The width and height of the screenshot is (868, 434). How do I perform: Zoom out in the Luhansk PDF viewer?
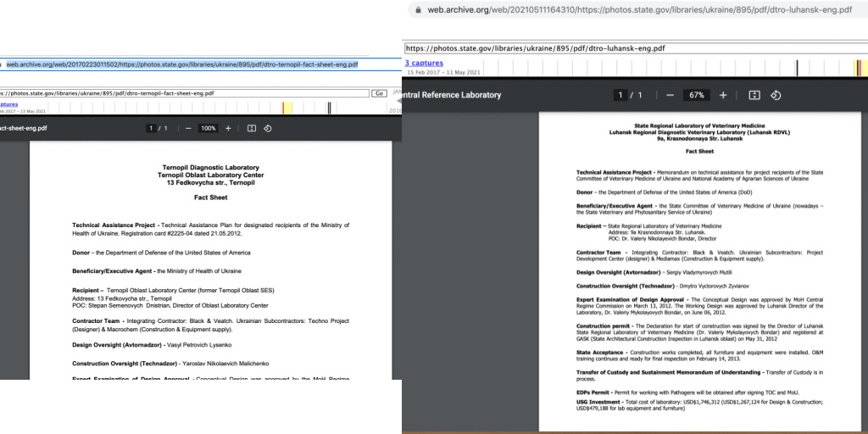click(x=670, y=95)
